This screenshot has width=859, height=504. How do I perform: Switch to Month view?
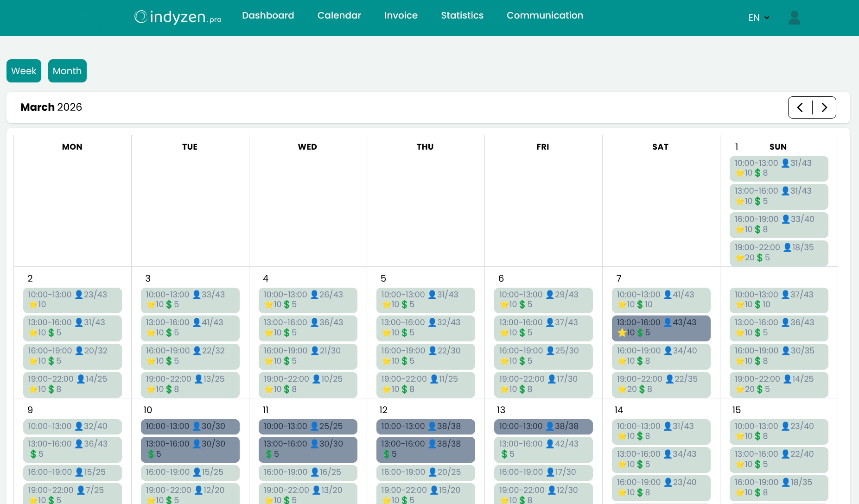pos(67,71)
